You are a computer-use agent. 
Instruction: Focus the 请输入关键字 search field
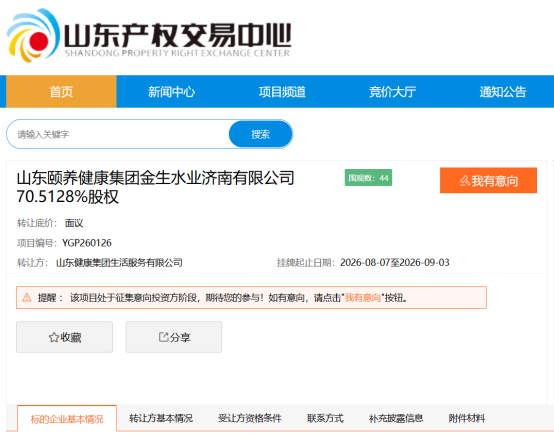(x=118, y=134)
